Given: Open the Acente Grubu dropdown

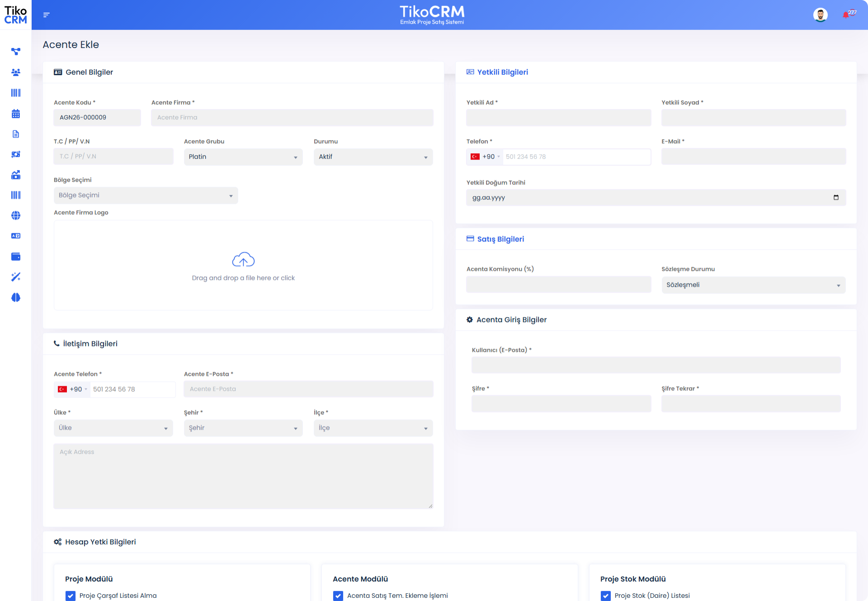Looking at the screenshot, I should 243,157.
